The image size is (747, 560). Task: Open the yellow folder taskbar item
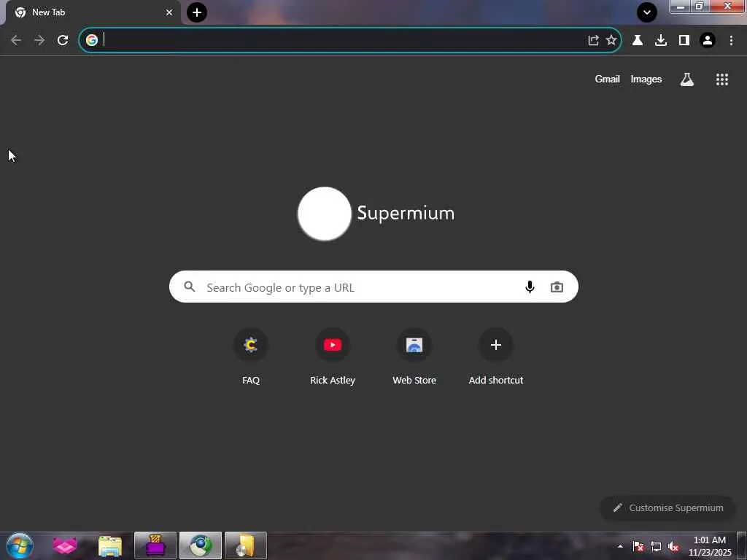pyautogui.click(x=246, y=545)
